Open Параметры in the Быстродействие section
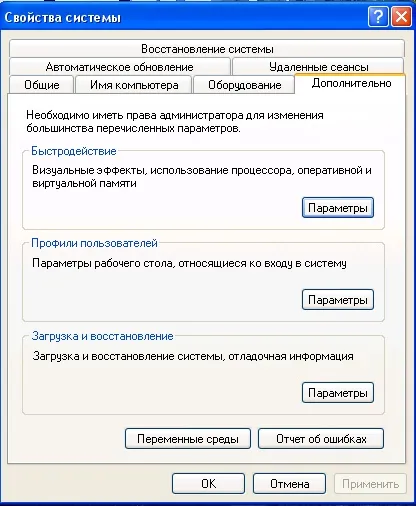The image size is (416, 506). [x=338, y=208]
